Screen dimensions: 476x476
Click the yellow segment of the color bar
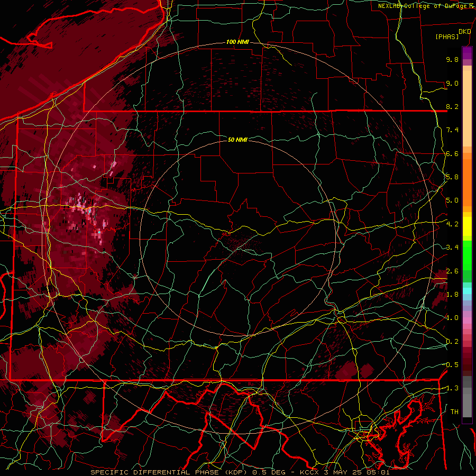[x=467, y=226]
